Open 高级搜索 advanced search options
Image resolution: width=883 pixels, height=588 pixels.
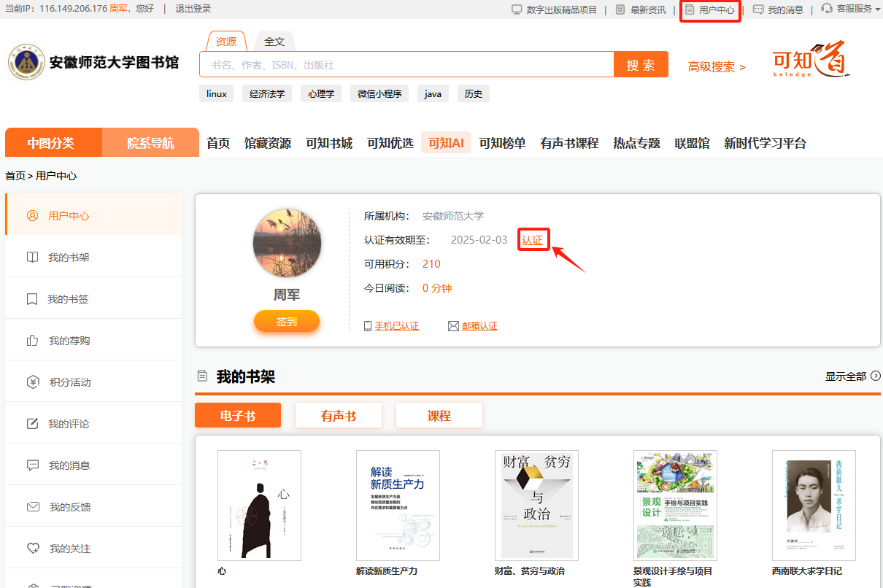point(717,67)
